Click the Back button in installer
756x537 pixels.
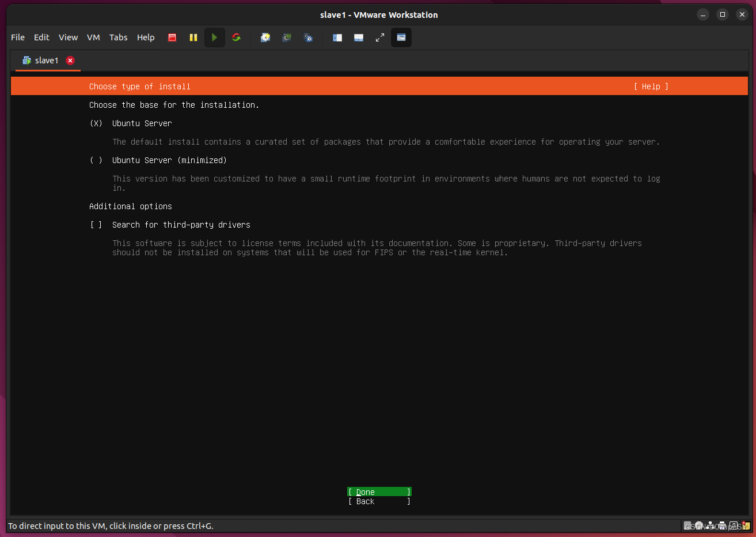[x=379, y=501]
